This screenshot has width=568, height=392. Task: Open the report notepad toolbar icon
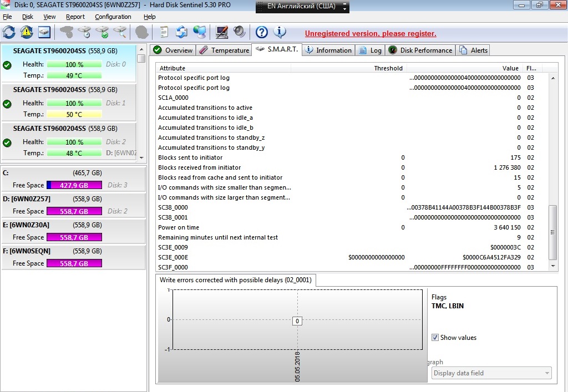pos(164,32)
